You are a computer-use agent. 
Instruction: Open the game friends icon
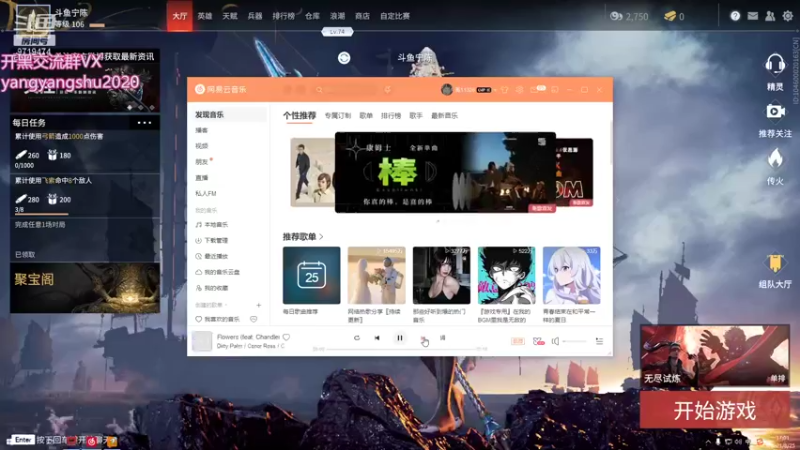770,16
